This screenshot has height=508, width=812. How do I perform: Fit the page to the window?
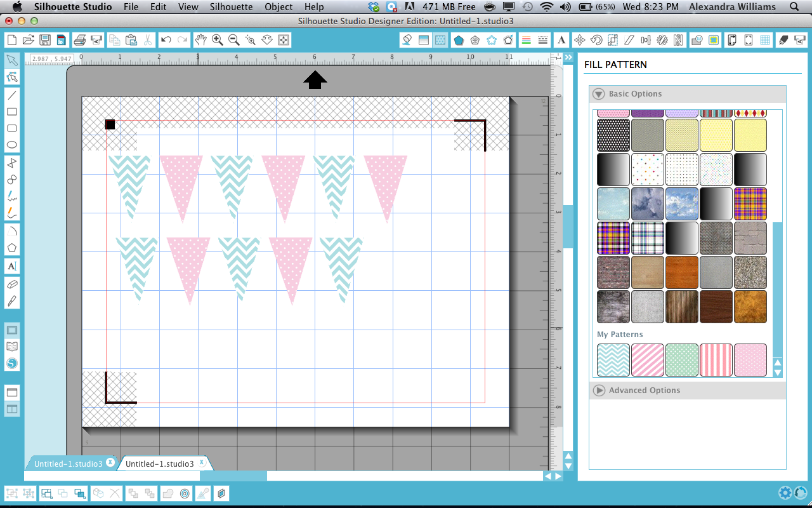[283, 40]
